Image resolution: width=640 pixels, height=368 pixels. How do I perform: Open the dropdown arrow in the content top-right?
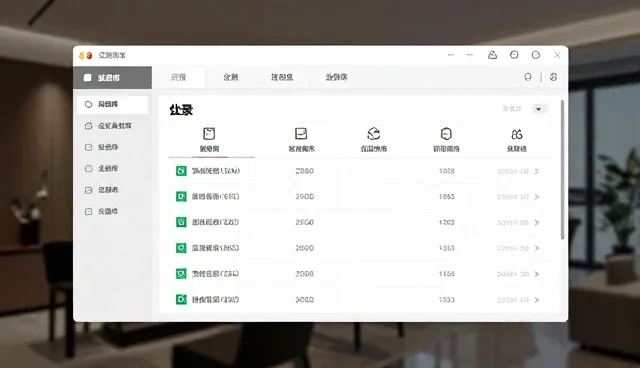(539, 109)
